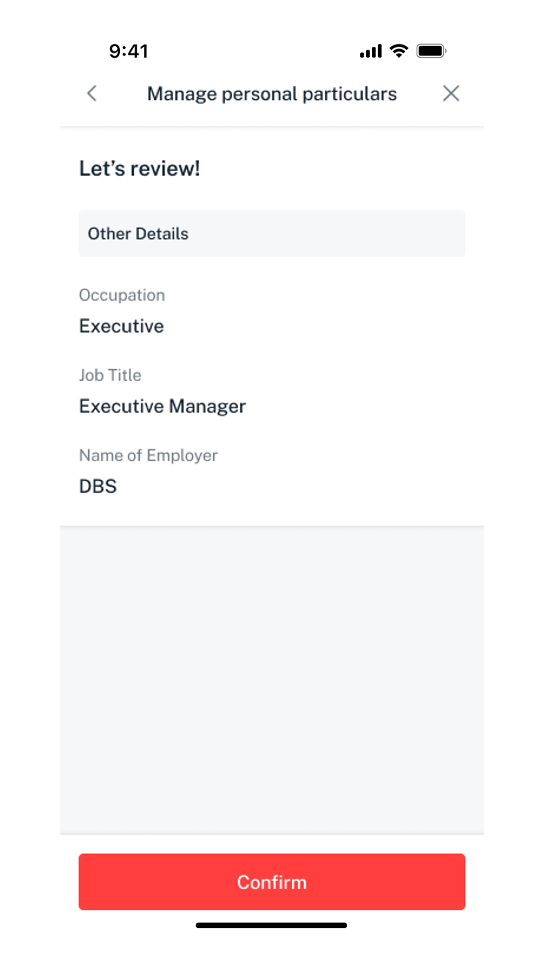Click the battery indicator icon

point(431,51)
